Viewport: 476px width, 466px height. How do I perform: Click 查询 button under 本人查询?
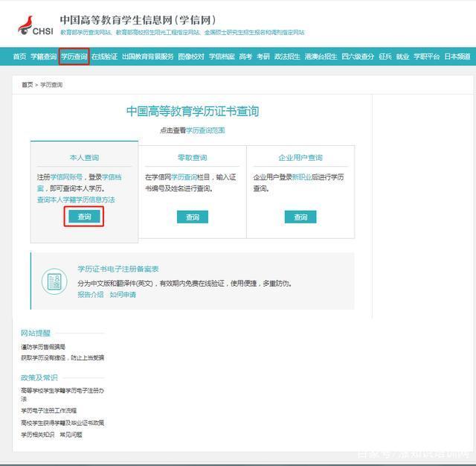(84, 217)
